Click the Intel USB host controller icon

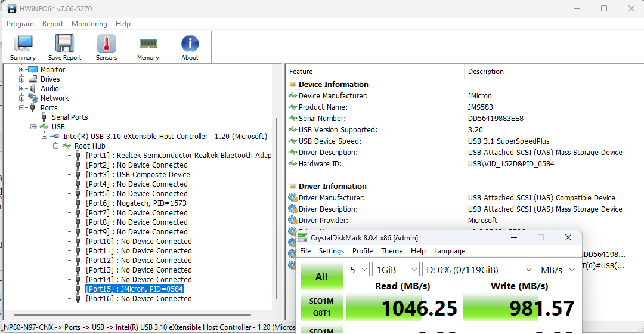(x=55, y=137)
